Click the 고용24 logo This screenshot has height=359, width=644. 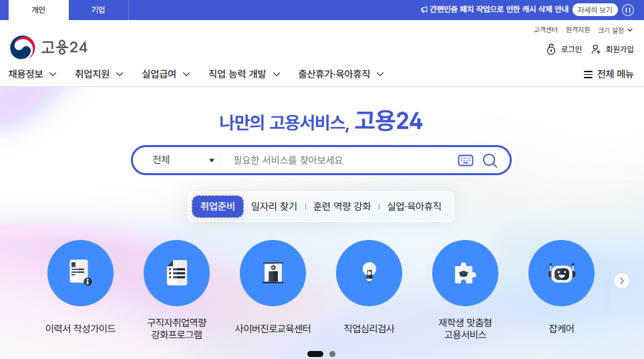[49, 47]
